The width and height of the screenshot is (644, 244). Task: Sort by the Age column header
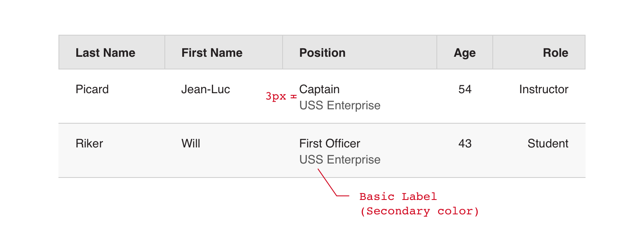pos(465,53)
